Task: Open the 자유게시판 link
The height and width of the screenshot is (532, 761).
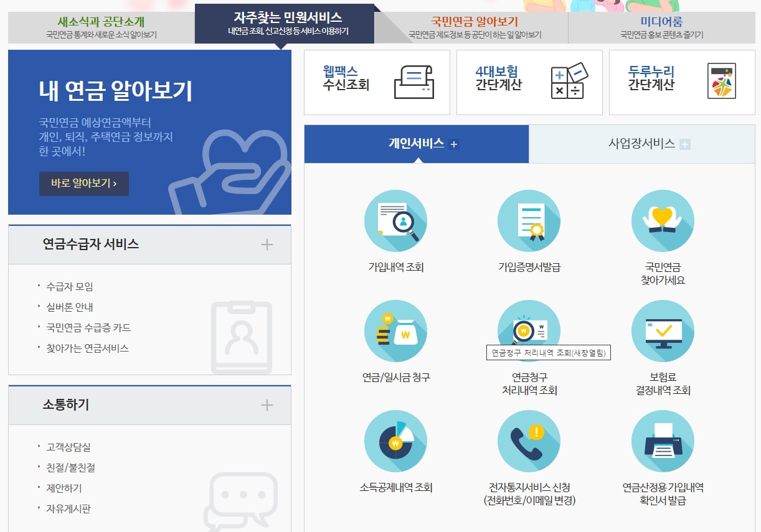Action: [x=69, y=509]
